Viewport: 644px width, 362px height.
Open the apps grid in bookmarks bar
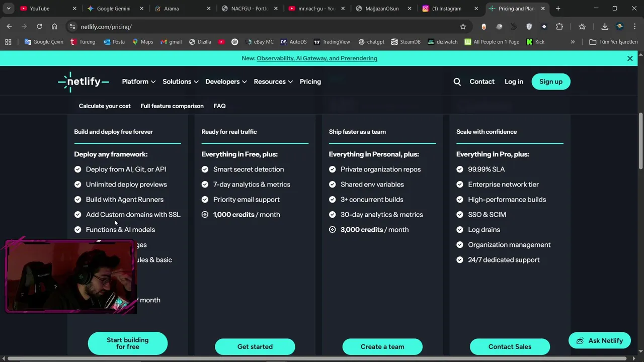(8, 42)
